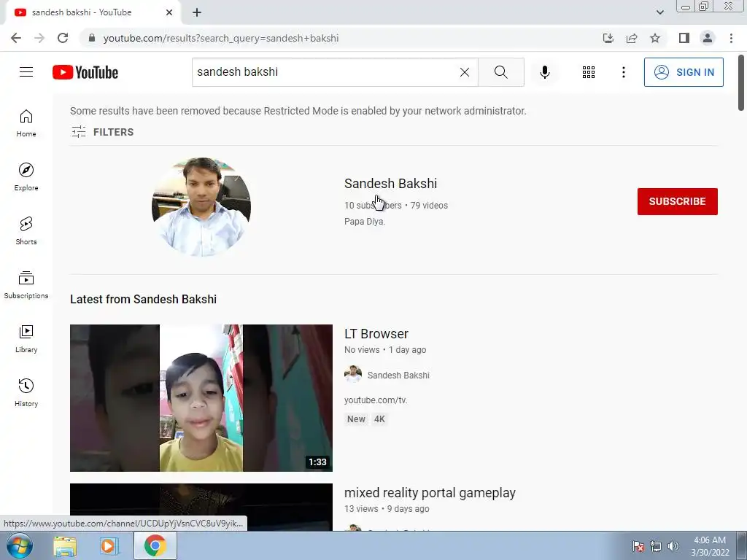Reload the page
Screen dimensions: 747x560
pos(63,38)
